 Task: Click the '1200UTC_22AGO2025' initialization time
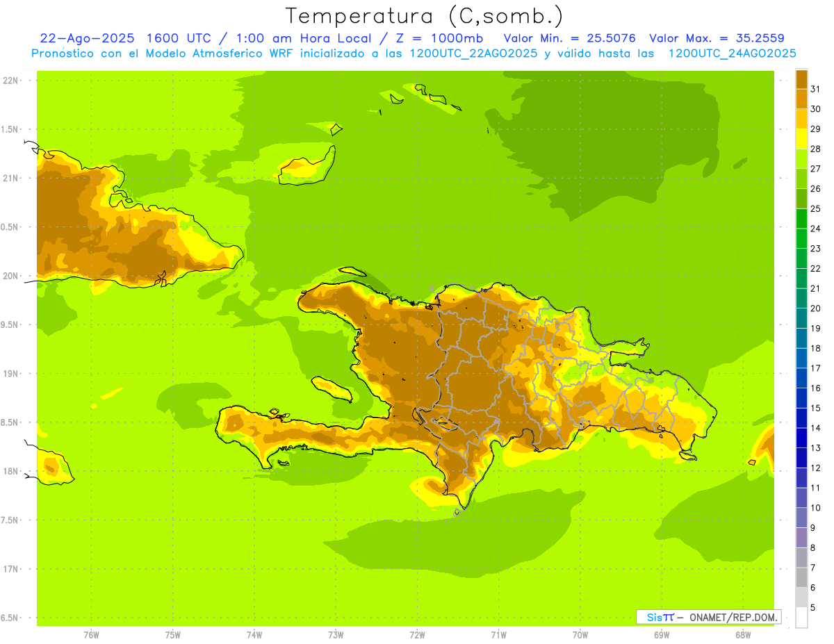(x=474, y=53)
